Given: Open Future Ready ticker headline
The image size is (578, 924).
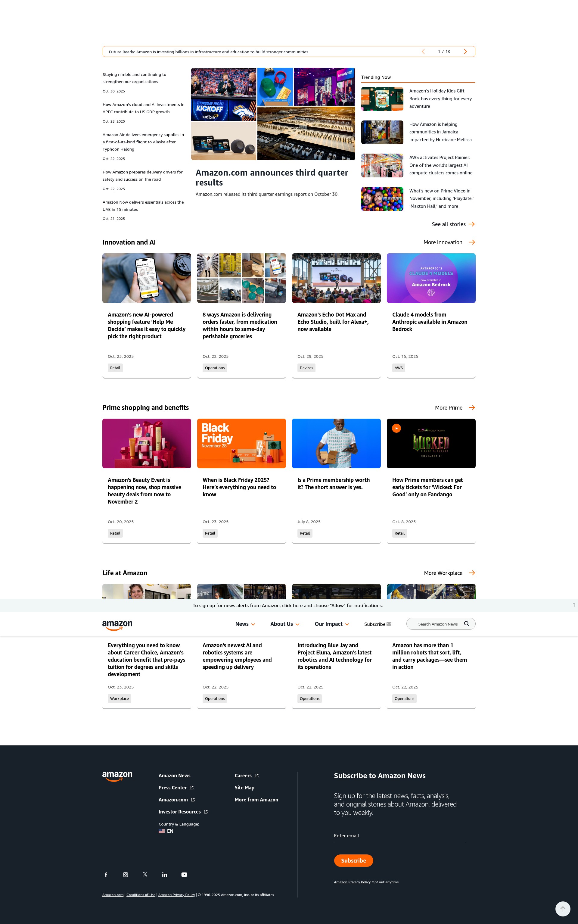Looking at the screenshot, I should coord(208,52).
